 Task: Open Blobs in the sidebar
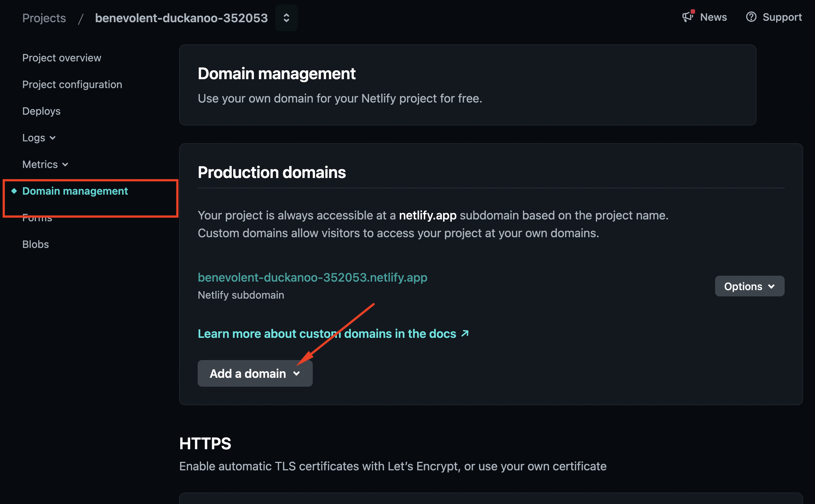(36, 244)
